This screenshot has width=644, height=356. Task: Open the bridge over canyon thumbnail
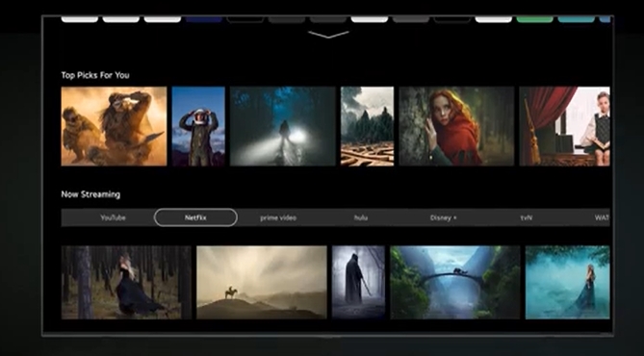tap(455, 282)
